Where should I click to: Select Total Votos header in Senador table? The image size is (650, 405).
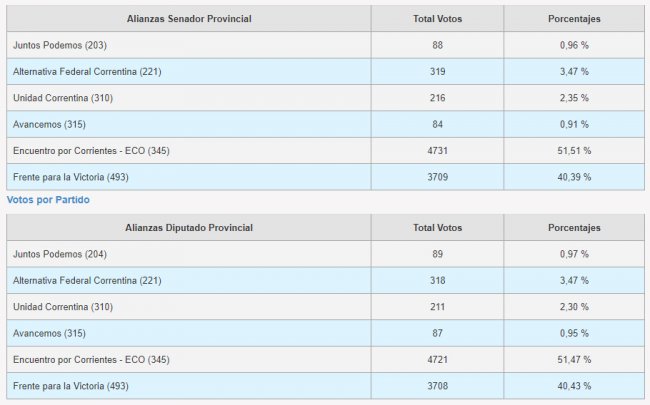tap(437, 19)
